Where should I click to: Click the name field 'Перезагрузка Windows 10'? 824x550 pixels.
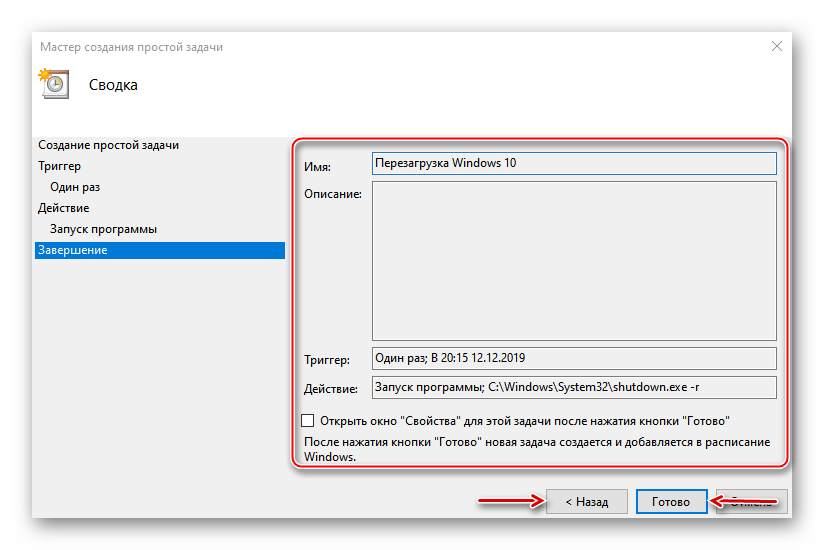pos(573,163)
